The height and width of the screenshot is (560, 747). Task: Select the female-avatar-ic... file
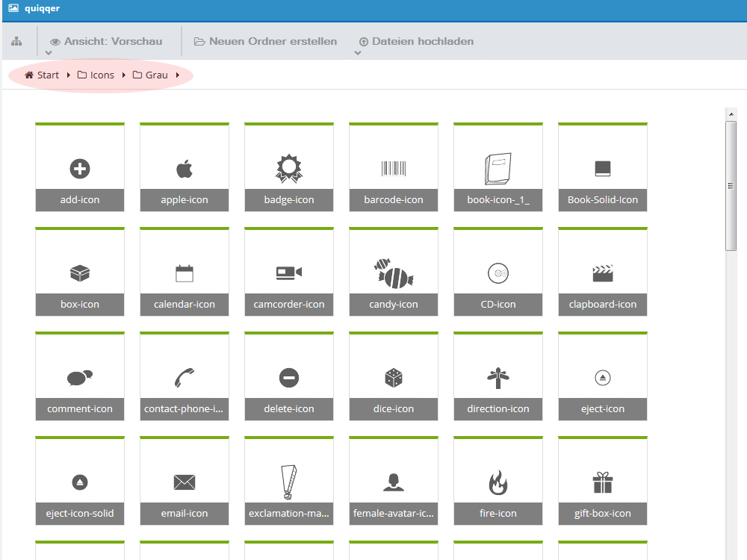click(394, 480)
